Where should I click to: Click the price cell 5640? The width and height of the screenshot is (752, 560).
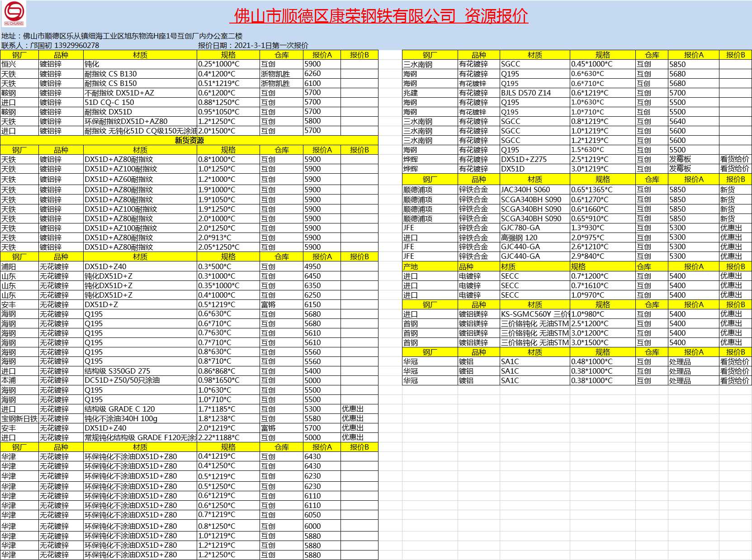coord(694,121)
